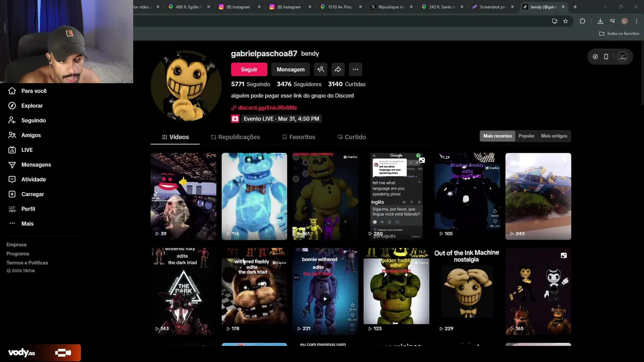Open the browser downloads icon
644x362 pixels.
(x=600, y=21)
